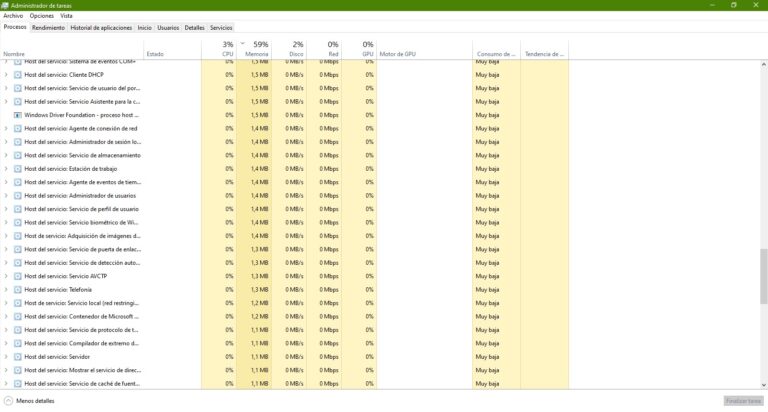The height and width of the screenshot is (412, 768).
Task: Click the Task Manager title bar app icon
Action: (5, 5)
